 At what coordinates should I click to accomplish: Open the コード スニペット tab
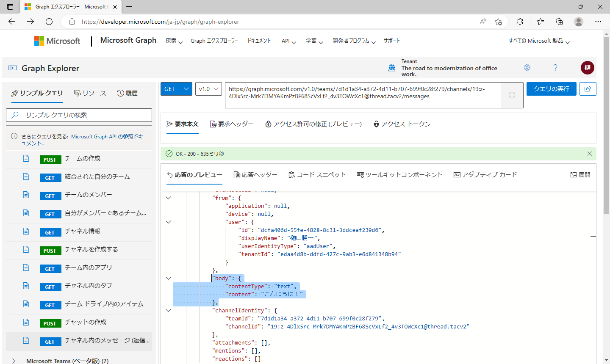tap(317, 175)
